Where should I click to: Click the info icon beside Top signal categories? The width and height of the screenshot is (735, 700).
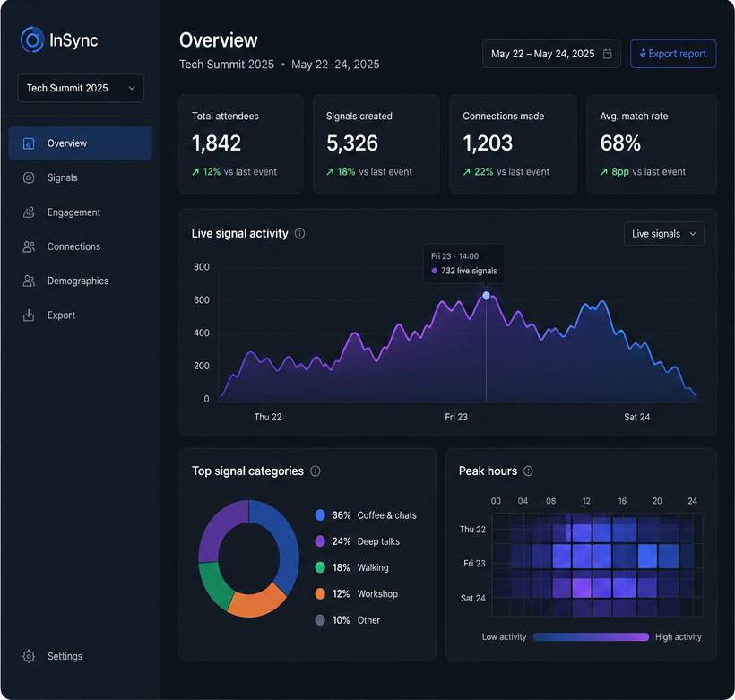click(x=316, y=471)
